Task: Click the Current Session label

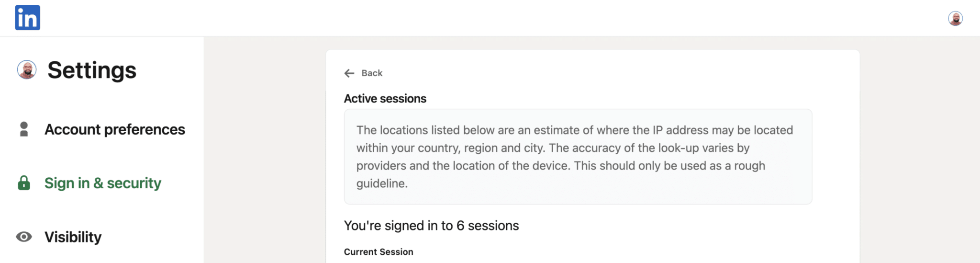Action: pyautogui.click(x=379, y=252)
